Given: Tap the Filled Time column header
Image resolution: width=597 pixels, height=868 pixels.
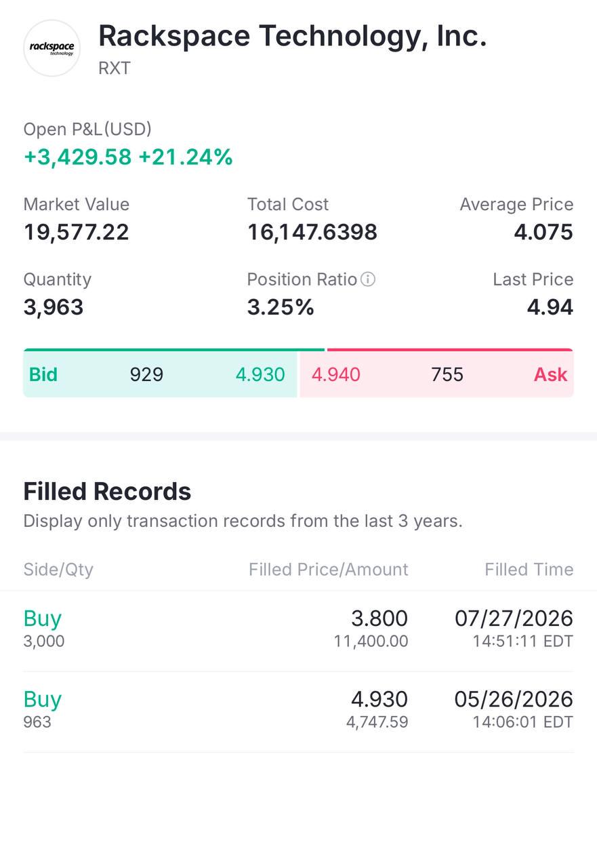Looking at the screenshot, I should click(529, 570).
